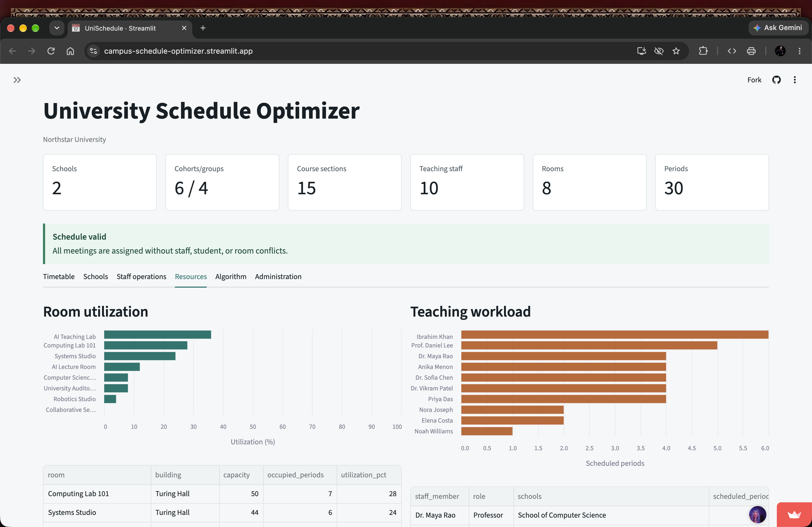The image size is (812, 527).
Task: Click the round avatar badge bottom right
Action: 757,514
